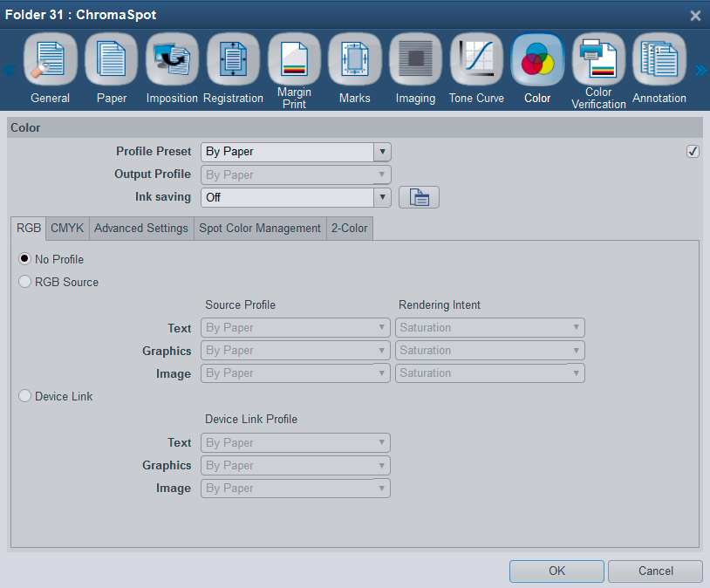Switch to the Advanced Settings tab
Screen dimensions: 710x588
[x=141, y=229]
